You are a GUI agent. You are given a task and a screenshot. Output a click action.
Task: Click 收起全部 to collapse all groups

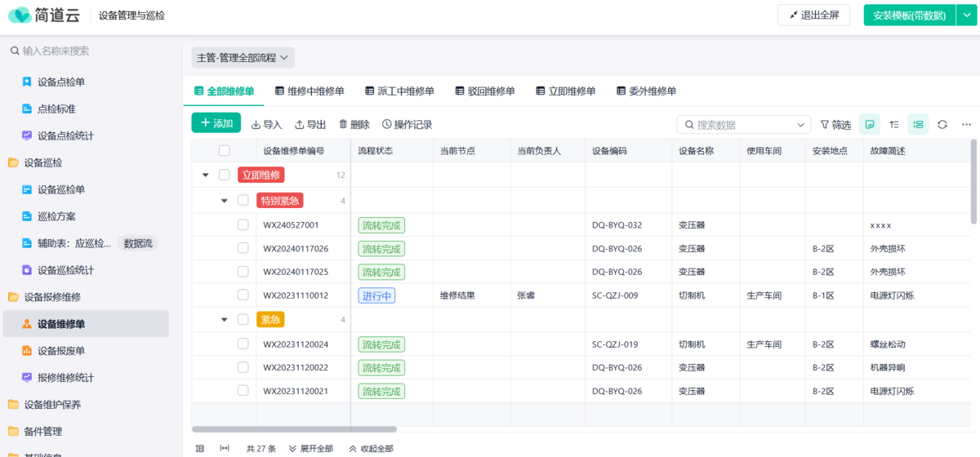point(371,449)
